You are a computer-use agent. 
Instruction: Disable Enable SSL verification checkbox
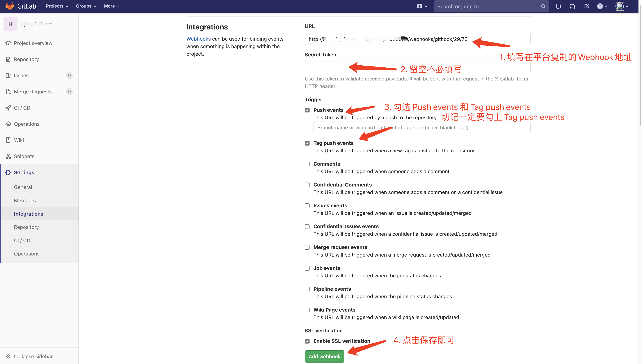pos(307,341)
